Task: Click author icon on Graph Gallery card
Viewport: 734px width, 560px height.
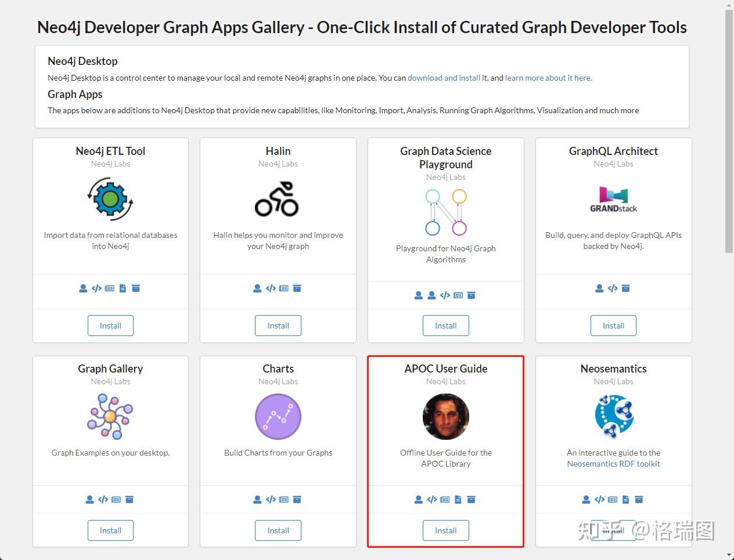Action: pos(89,500)
